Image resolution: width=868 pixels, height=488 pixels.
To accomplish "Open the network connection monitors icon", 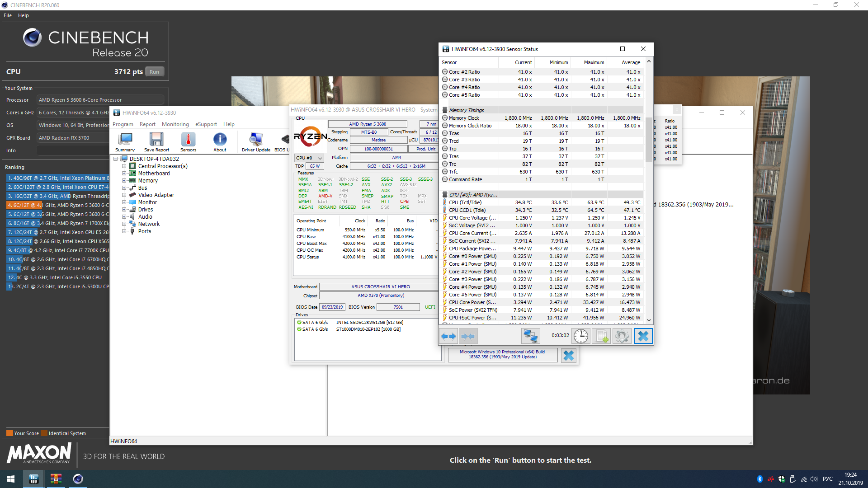I will [530, 336].
